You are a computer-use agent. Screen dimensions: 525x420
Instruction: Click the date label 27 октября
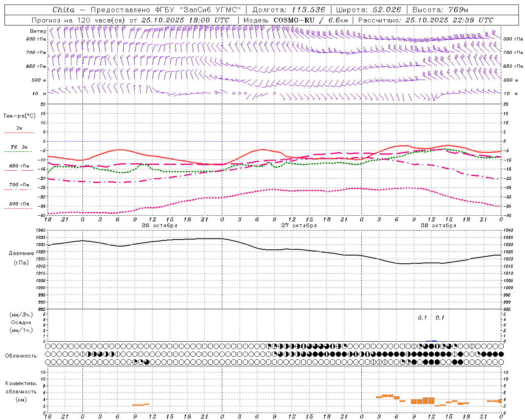click(299, 226)
